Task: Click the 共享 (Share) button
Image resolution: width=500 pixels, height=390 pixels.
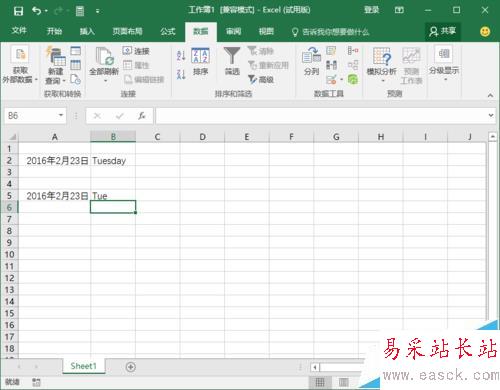Action: (x=443, y=31)
